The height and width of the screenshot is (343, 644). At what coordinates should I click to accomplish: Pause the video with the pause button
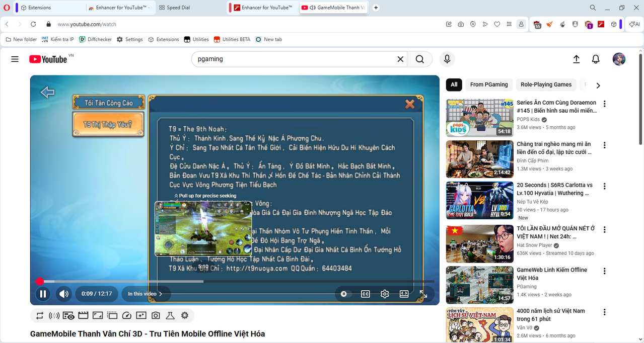[x=43, y=294]
